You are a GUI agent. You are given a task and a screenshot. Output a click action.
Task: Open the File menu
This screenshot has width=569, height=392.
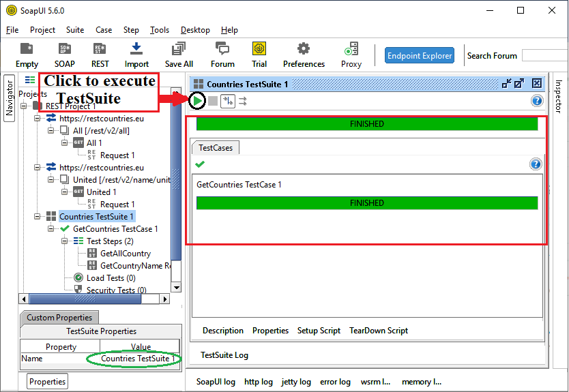[12, 30]
